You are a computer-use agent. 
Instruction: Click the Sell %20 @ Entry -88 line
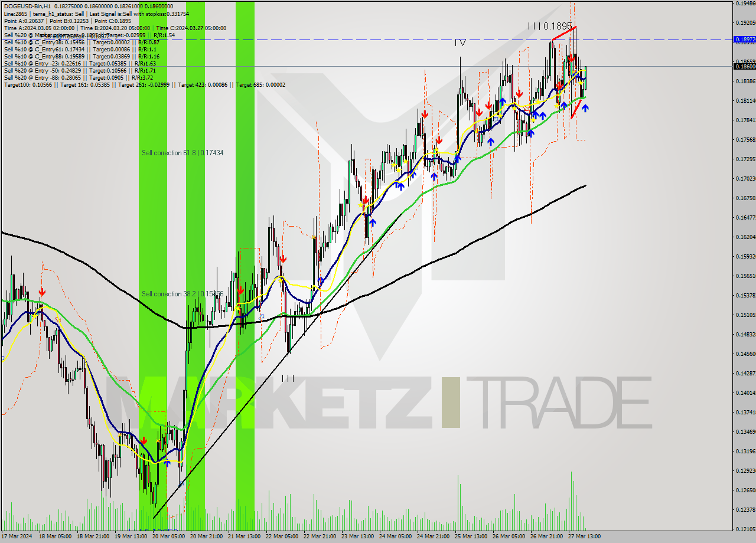click(79, 77)
